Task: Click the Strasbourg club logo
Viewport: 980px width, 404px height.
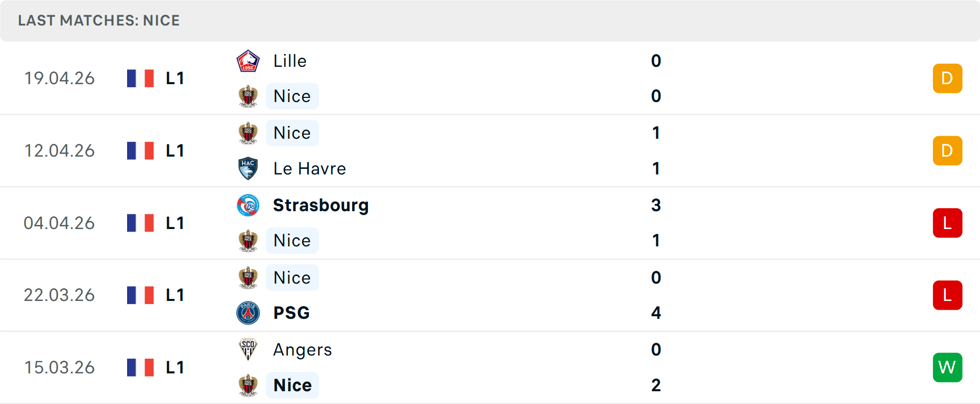Action: pyautogui.click(x=248, y=205)
